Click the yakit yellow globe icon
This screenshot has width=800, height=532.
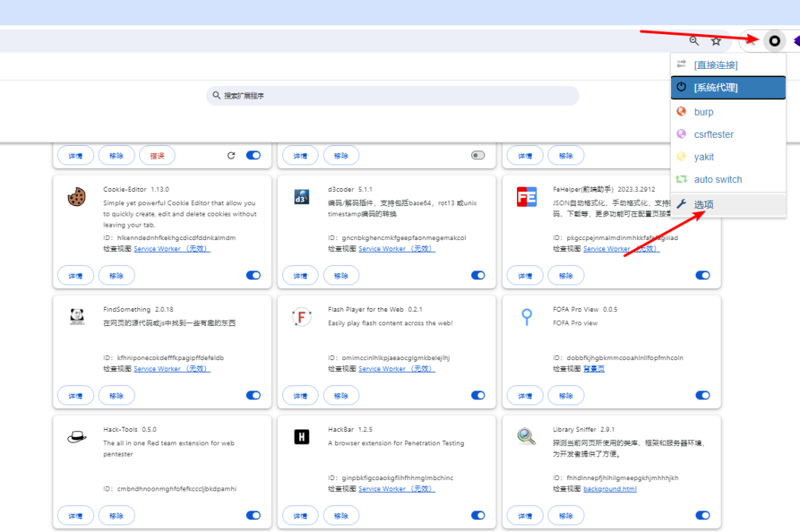click(x=681, y=156)
